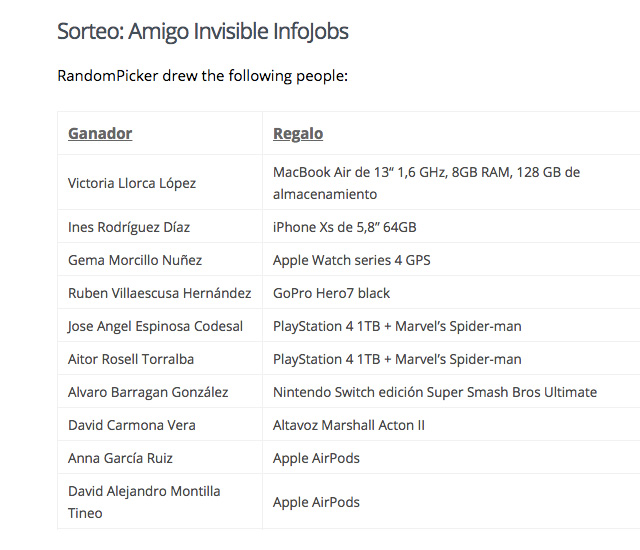Viewport: 640px width, 550px height.
Task: Click Nintendo Switch Super Smash Bros prize
Action: click(435, 392)
